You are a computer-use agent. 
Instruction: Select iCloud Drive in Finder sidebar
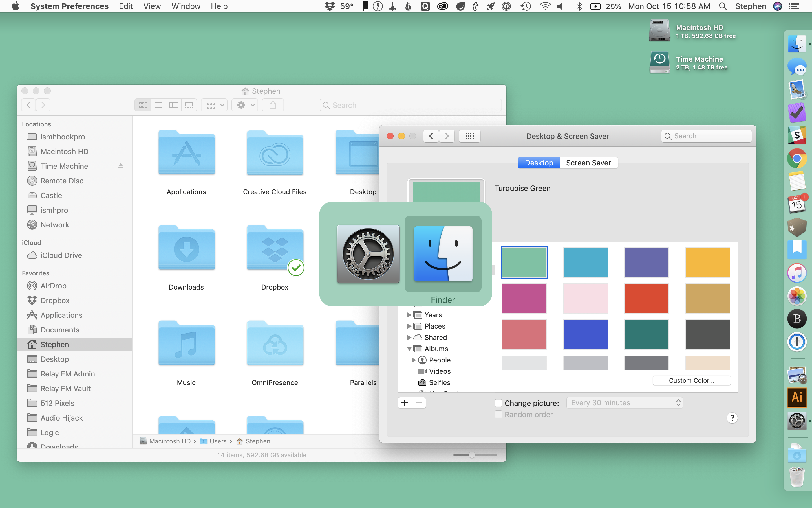point(74,255)
